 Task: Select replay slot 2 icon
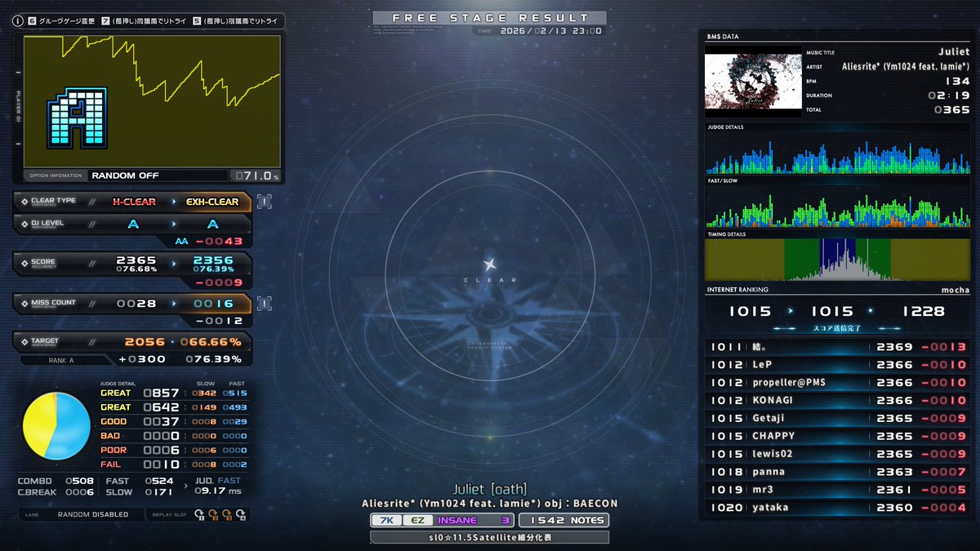(x=213, y=514)
